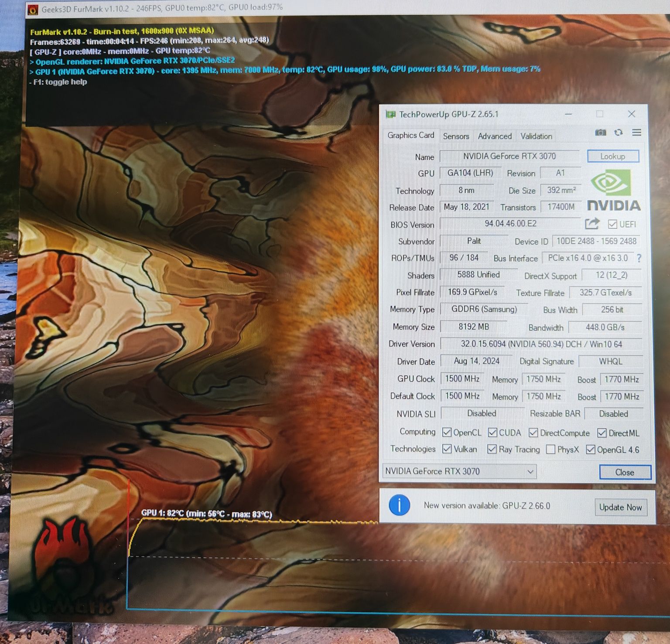Click the BIOS export share icon
The height and width of the screenshot is (644, 670).
click(x=592, y=224)
